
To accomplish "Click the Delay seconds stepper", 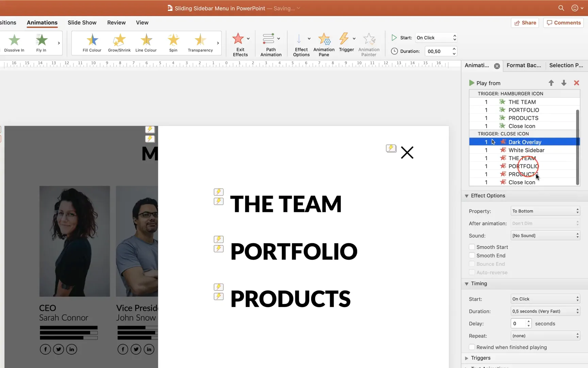I will coord(528,323).
